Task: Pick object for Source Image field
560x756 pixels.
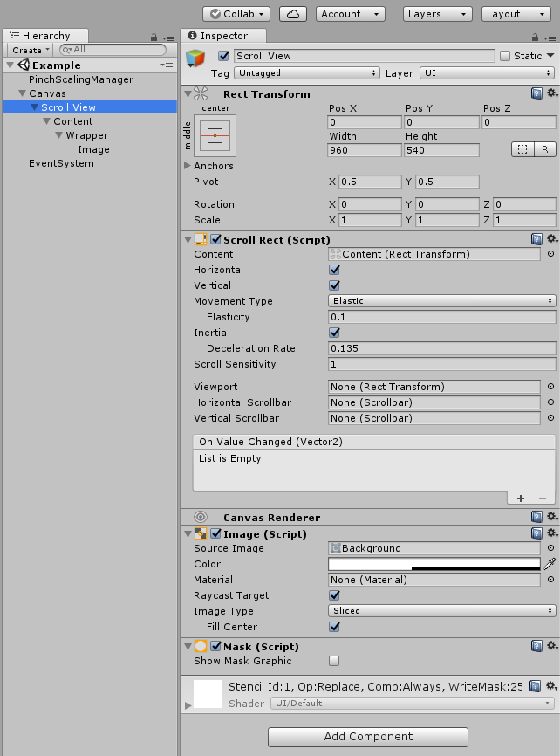Action: [x=551, y=548]
